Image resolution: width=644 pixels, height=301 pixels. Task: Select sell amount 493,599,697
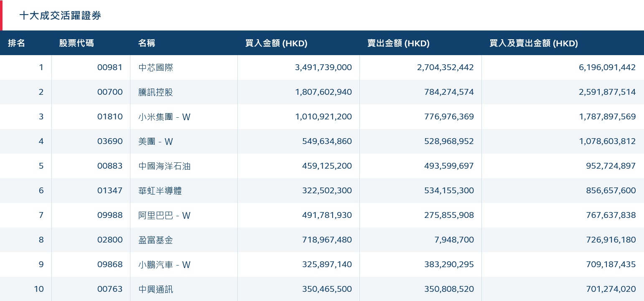click(450, 166)
